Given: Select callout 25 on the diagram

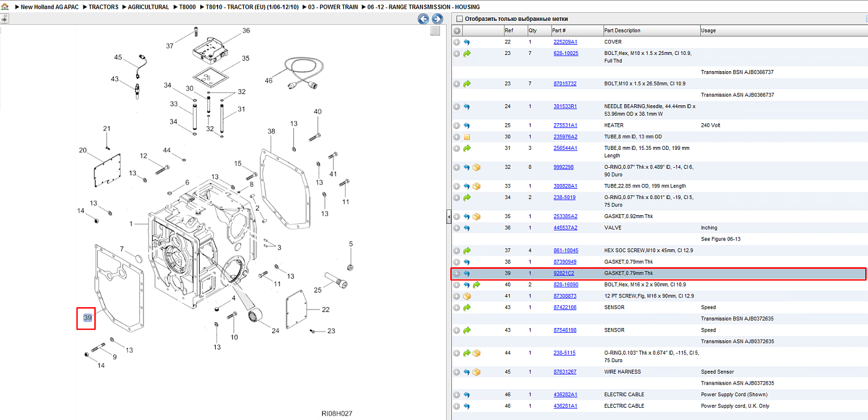Looking at the screenshot, I should pyautogui.click(x=318, y=290).
